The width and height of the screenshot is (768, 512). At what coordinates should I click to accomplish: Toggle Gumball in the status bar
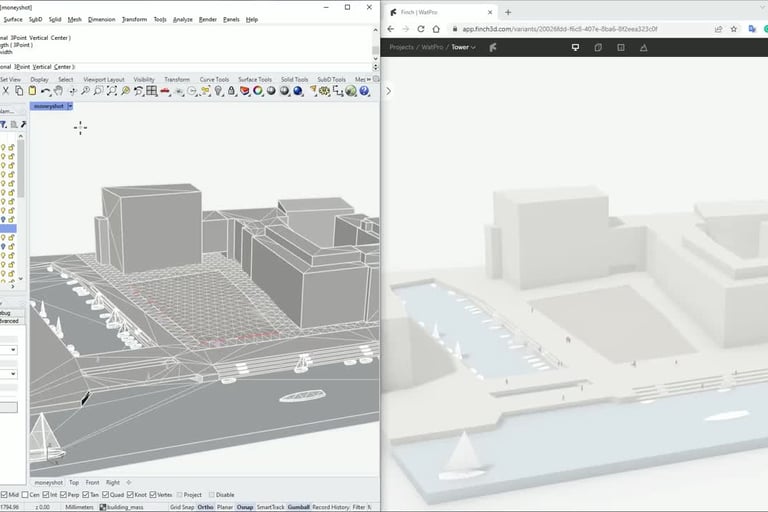(x=298, y=507)
